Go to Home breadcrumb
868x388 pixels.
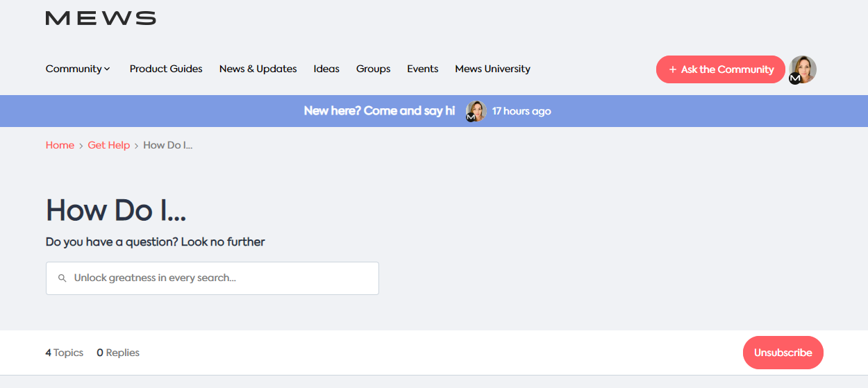(x=60, y=145)
